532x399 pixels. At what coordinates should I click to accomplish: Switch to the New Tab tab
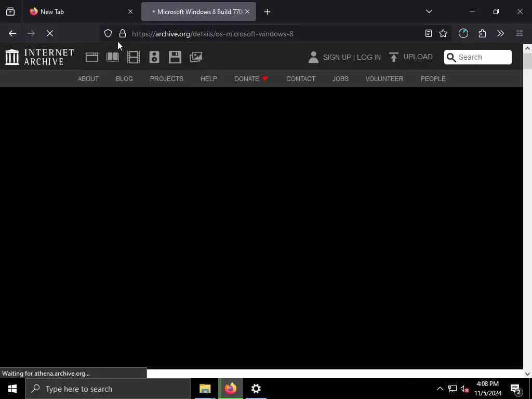click(79, 11)
